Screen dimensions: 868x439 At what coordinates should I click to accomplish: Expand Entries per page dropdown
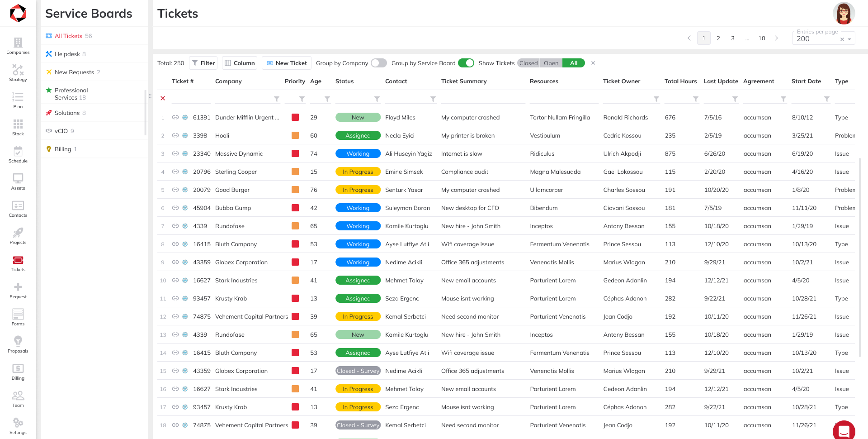849,39
